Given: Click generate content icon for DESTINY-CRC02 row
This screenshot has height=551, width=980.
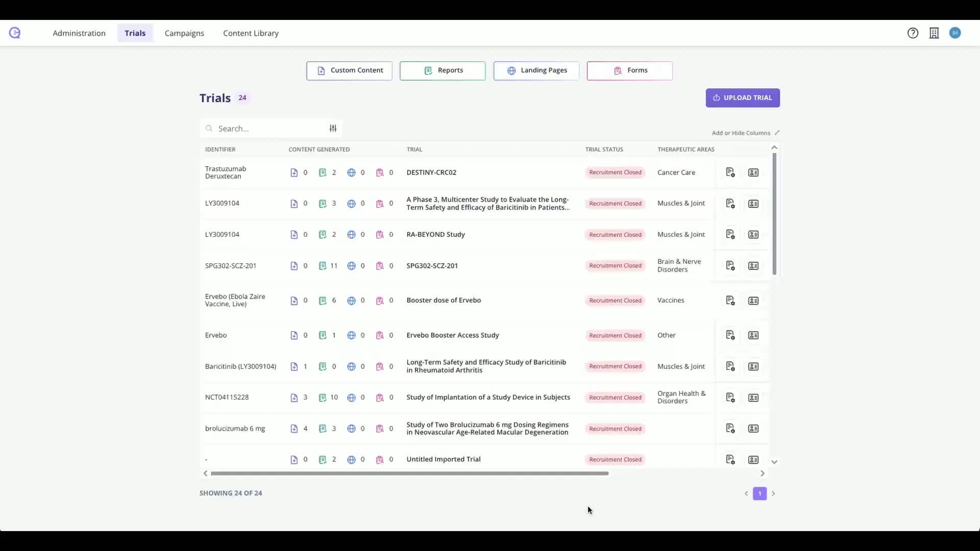Looking at the screenshot, I should (x=730, y=172).
